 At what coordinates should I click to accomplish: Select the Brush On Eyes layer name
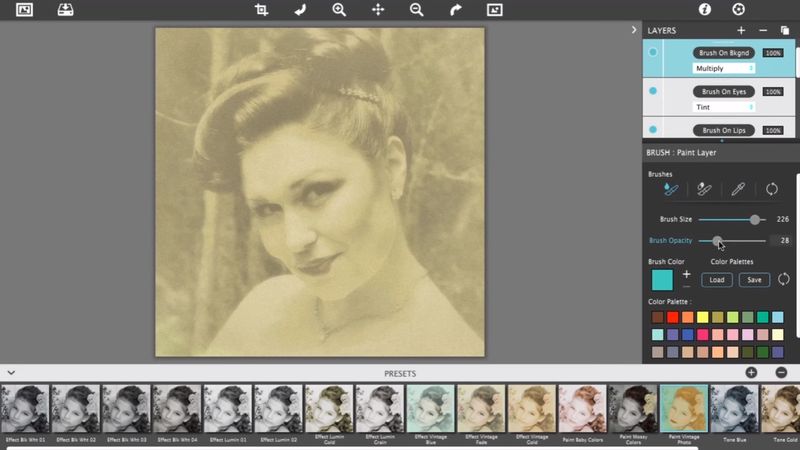coord(725,91)
